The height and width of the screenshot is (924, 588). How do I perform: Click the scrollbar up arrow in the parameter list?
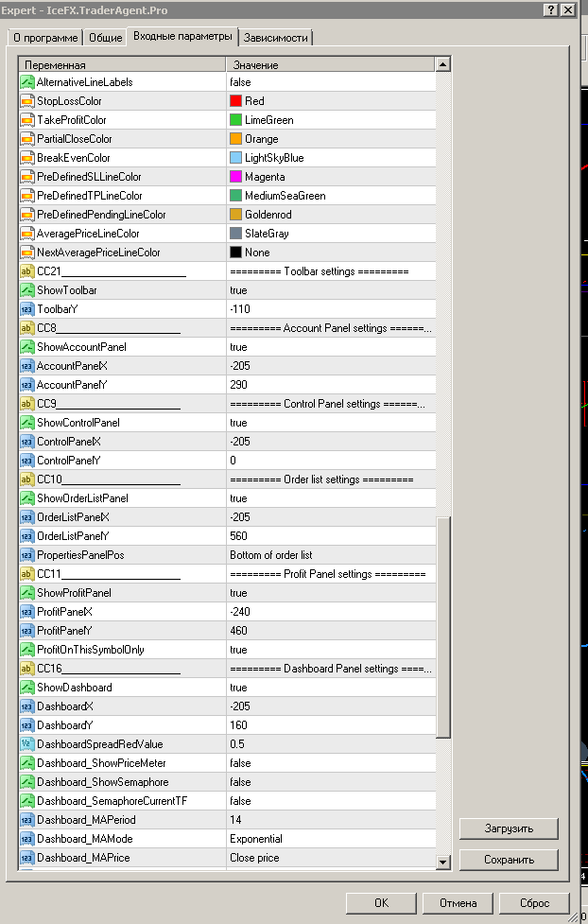(443, 64)
